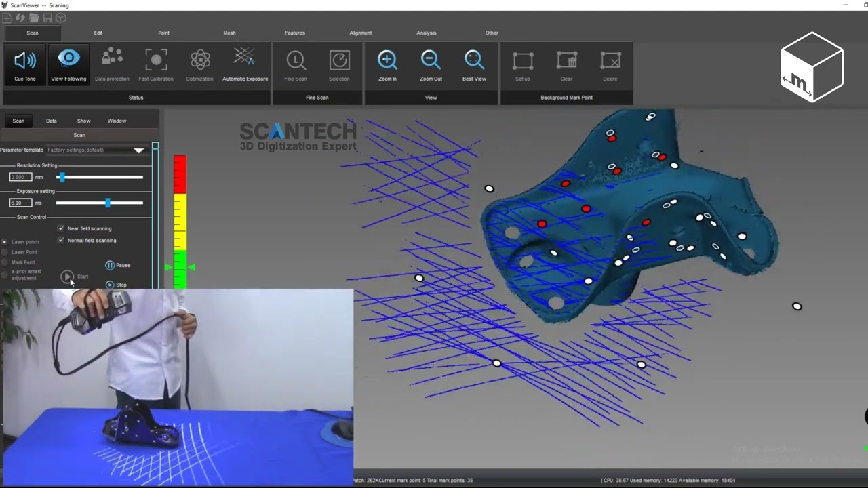Viewport: 868px width, 488px height.
Task: Click the exposure 6.00 ms field
Action: (x=20, y=203)
